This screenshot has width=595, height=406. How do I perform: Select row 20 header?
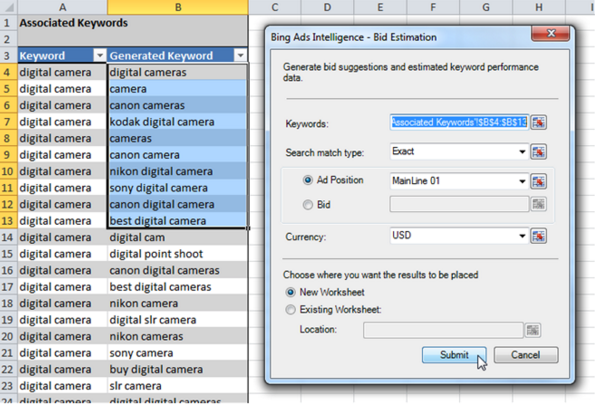(8, 337)
